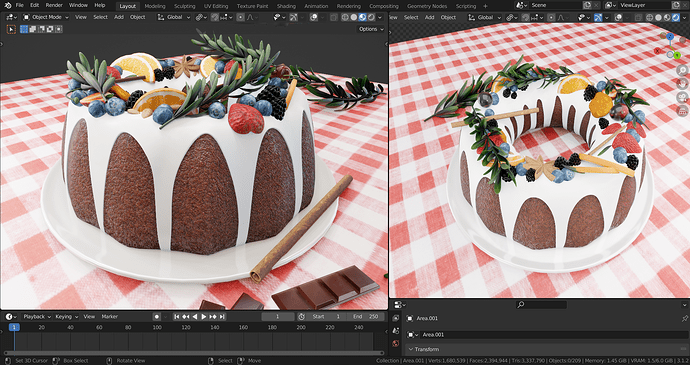Play the animation forward

pyautogui.click(x=203, y=317)
